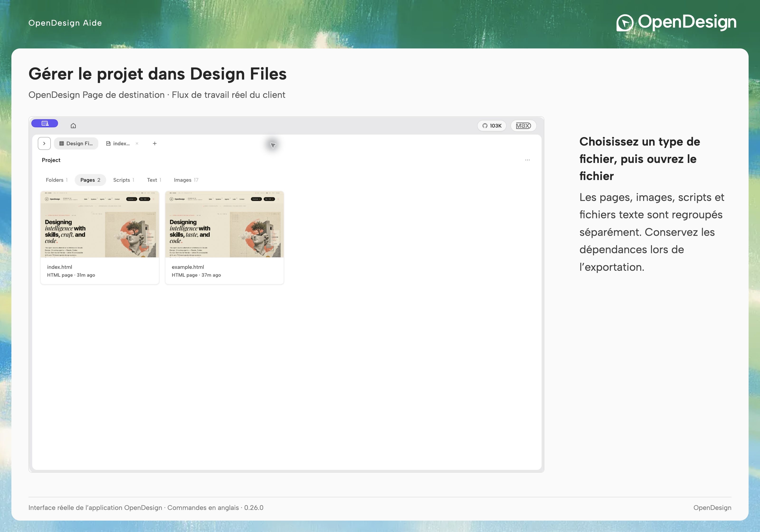Add a new tab with plus icon

coord(155,144)
